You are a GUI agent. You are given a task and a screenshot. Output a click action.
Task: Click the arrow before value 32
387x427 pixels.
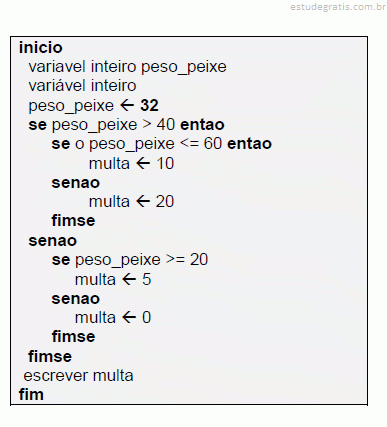[x=127, y=106]
